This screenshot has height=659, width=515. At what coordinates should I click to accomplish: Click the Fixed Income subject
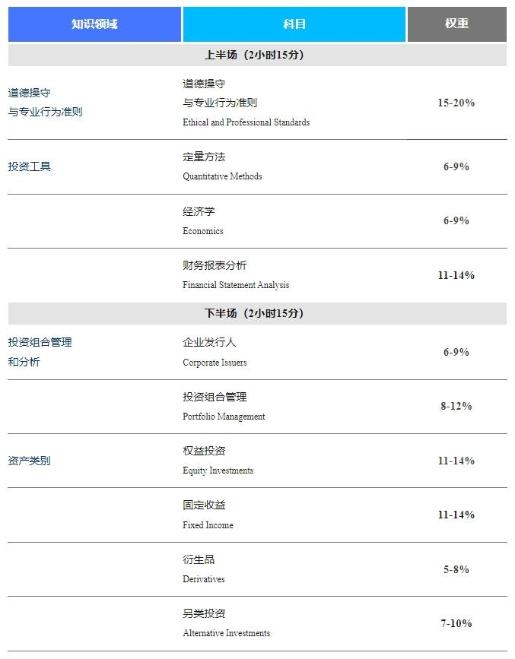pyautogui.click(x=208, y=525)
